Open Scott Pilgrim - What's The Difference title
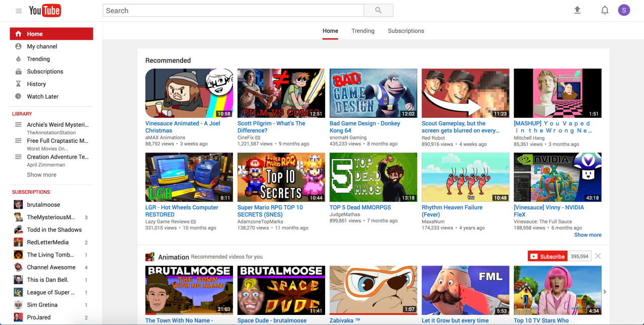 click(x=271, y=127)
